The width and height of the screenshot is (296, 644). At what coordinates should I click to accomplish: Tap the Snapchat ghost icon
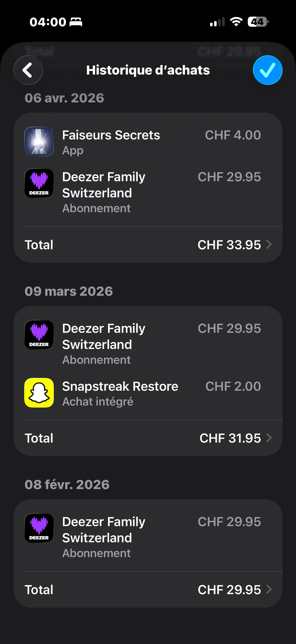(x=39, y=393)
